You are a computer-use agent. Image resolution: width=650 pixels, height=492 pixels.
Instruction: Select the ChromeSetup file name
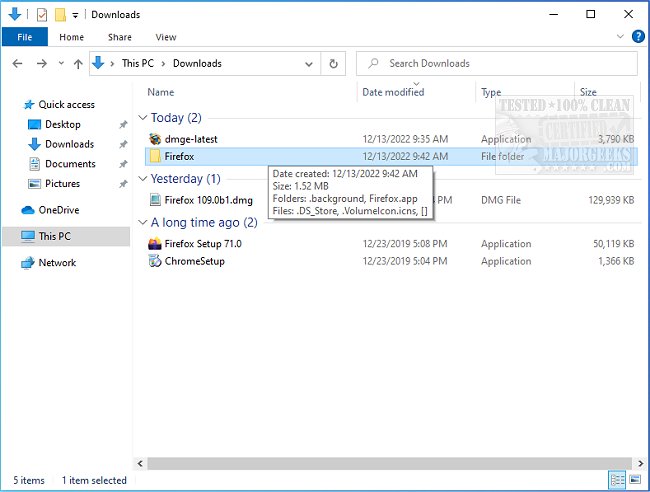click(x=194, y=261)
